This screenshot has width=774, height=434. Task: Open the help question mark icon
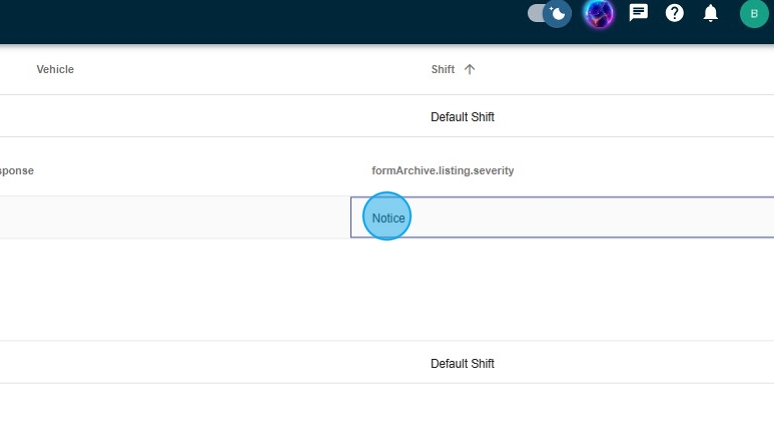click(x=674, y=13)
